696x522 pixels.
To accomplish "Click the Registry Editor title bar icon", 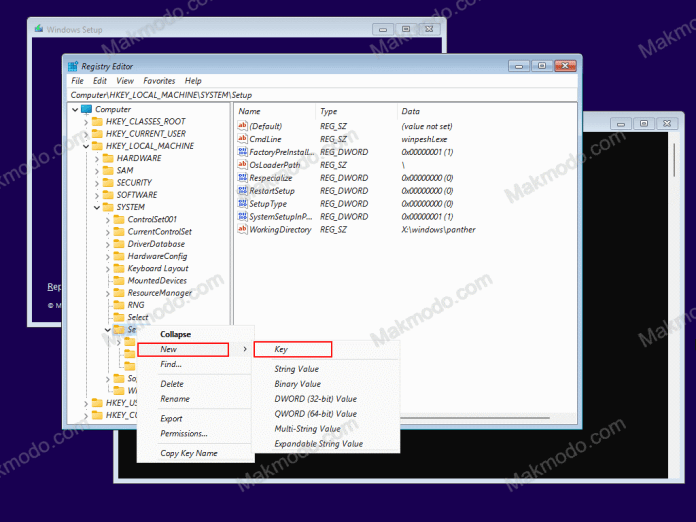I will click(x=73, y=67).
